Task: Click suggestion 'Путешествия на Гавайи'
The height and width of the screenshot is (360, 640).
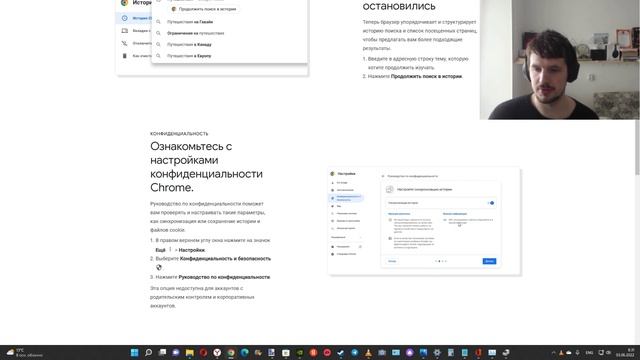Action: coord(190,22)
